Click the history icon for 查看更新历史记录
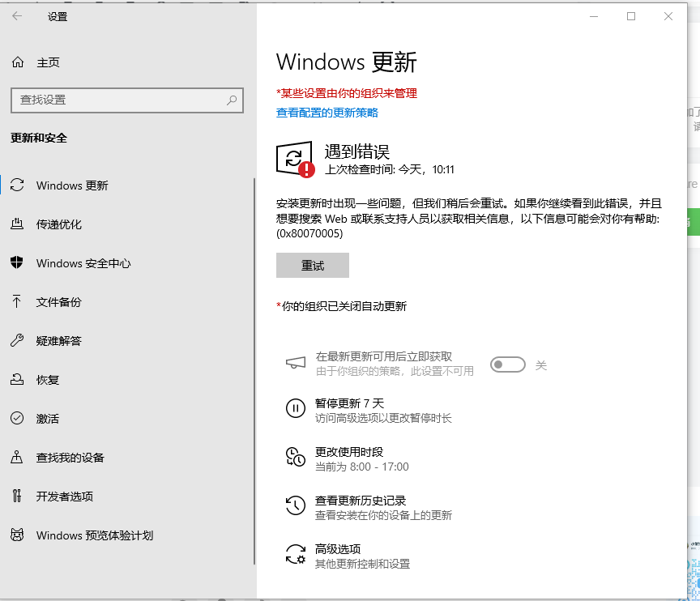Screen dimensions: 700x601 click(296, 505)
